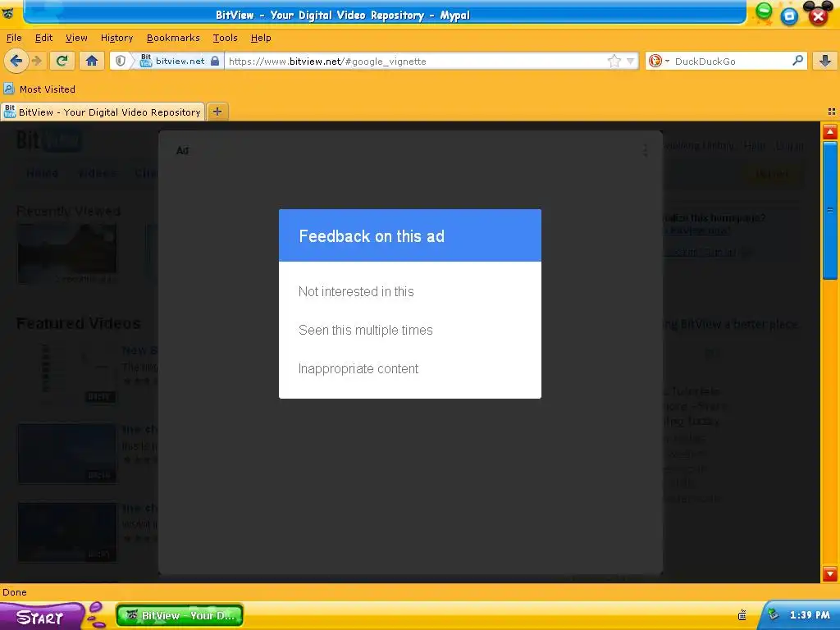840x630 pixels.
Task: Click the BitView taskbar window button
Action: tap(180, 615)
